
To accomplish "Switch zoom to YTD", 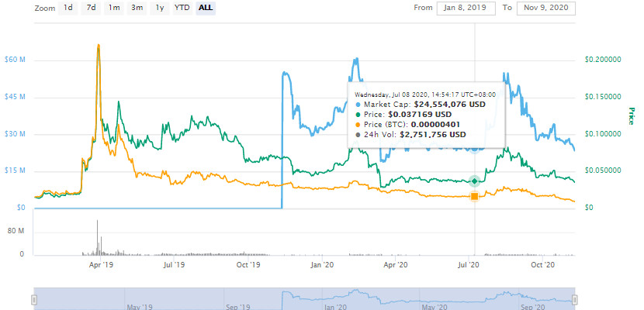I will pyautogui.click(x=182, y=8).
